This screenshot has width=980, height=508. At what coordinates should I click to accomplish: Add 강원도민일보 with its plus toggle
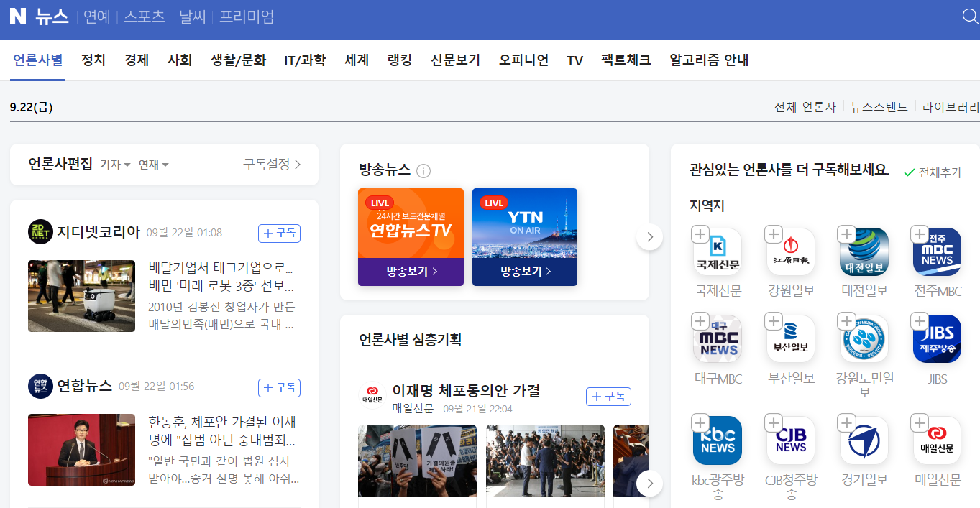click(846, 320)
